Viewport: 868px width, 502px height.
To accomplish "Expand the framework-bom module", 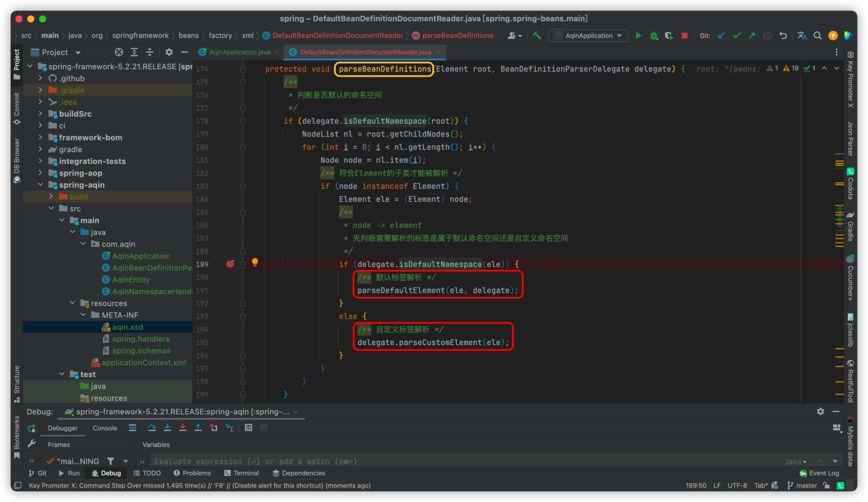I will pyautogui.click(x=40, y=138).
